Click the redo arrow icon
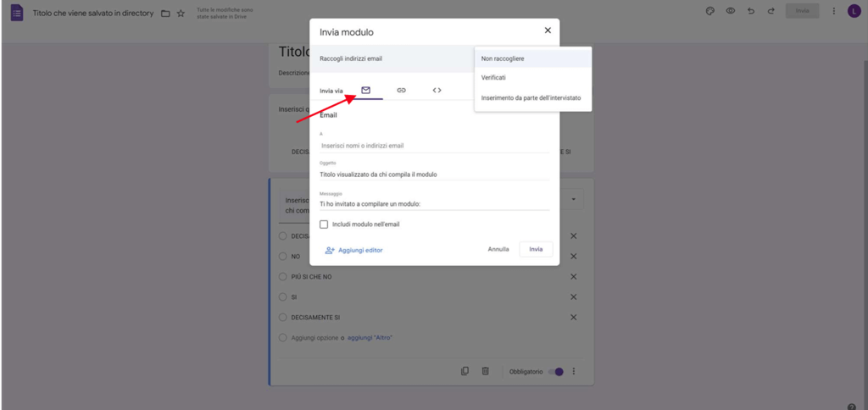The width and height of the screenshot is (868, 410). 771,11
